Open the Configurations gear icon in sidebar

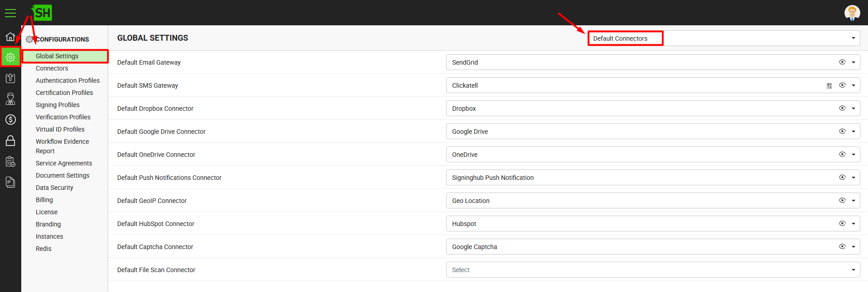pyautogui.click(x=10, y=57)
